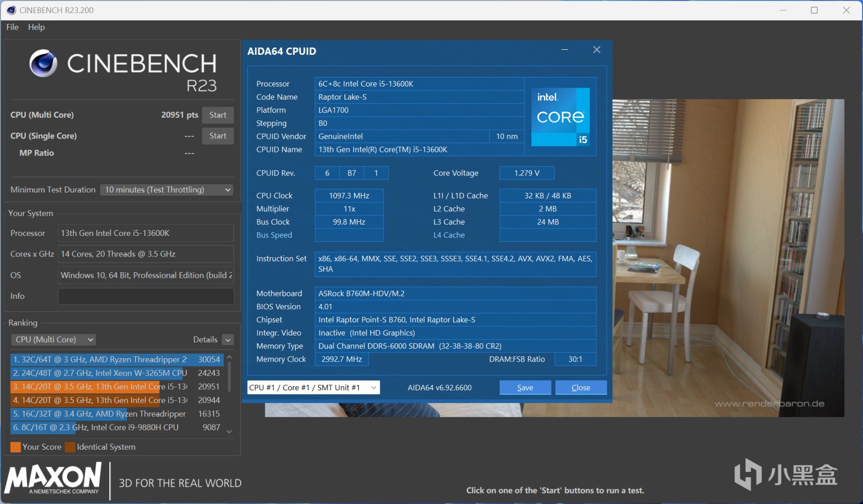The height and width of the screenshot is (504, 863).
Task: Click the Processor field in Your System
Action: click(x=146, y=233)
